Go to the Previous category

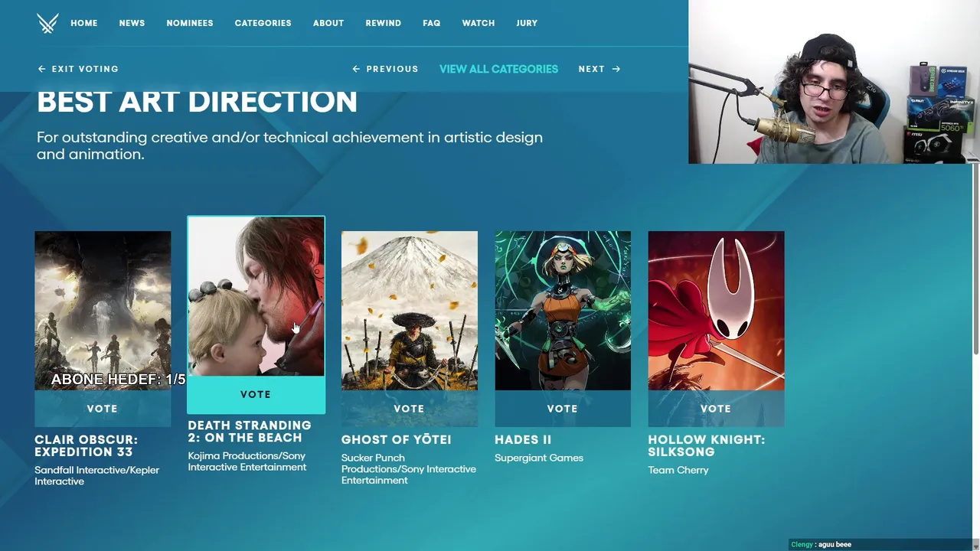[x=385, y=69]
